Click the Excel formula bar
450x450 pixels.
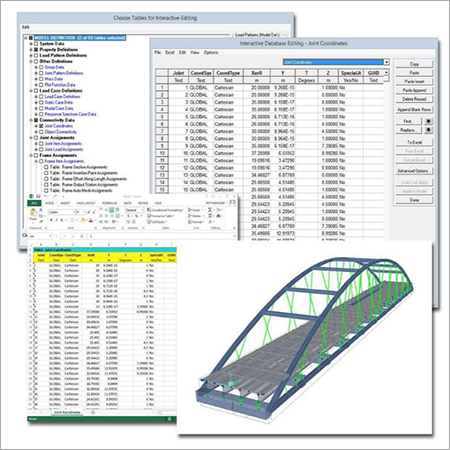pyautogui.click(x=162, y=236)
